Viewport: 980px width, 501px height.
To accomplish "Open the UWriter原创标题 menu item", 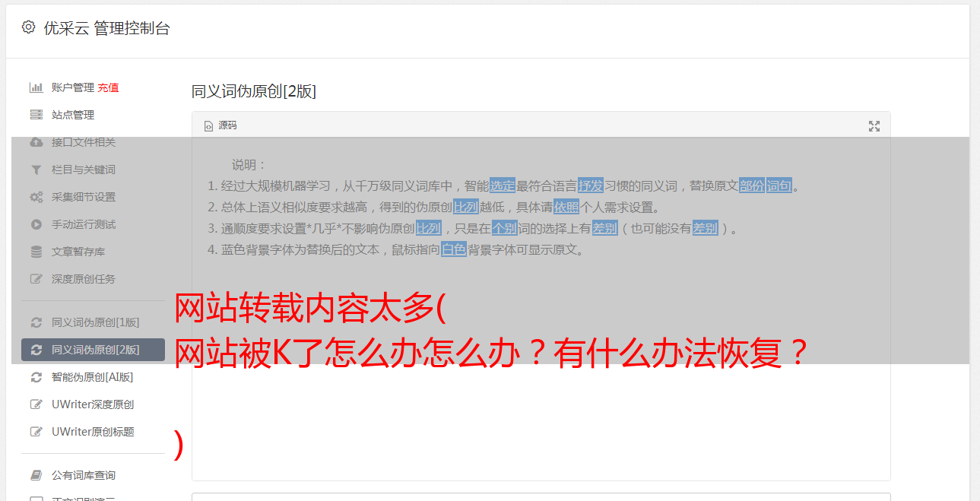I will (93, 432).
